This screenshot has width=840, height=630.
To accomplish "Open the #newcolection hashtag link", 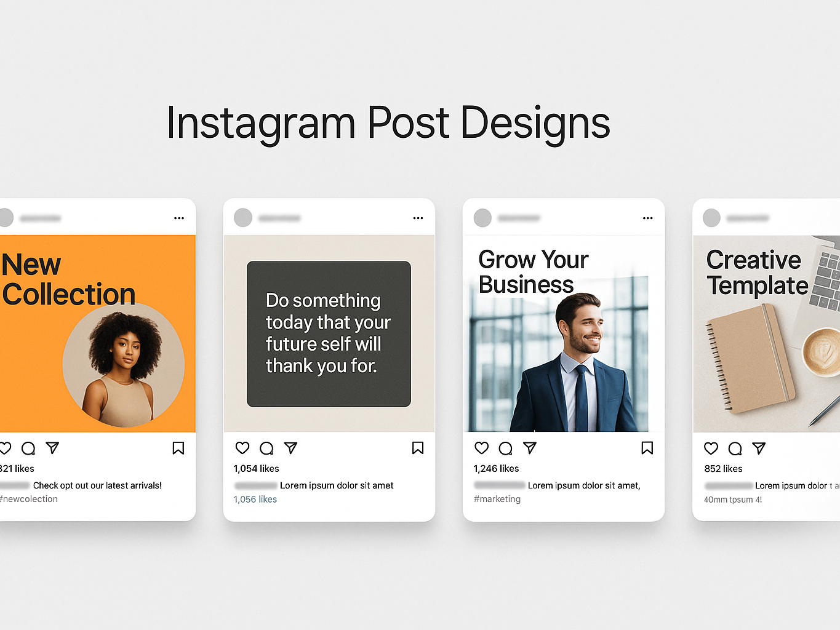I will 29,499.
